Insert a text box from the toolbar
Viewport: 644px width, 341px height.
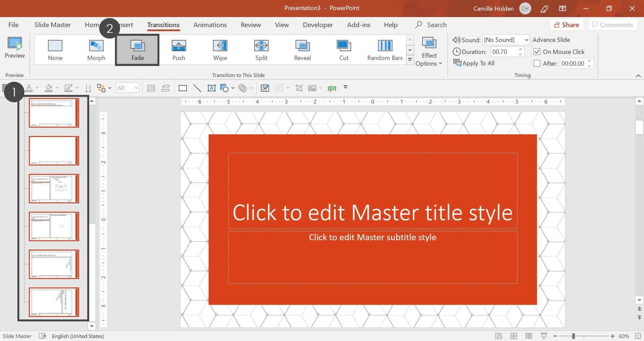pos(212,88)
